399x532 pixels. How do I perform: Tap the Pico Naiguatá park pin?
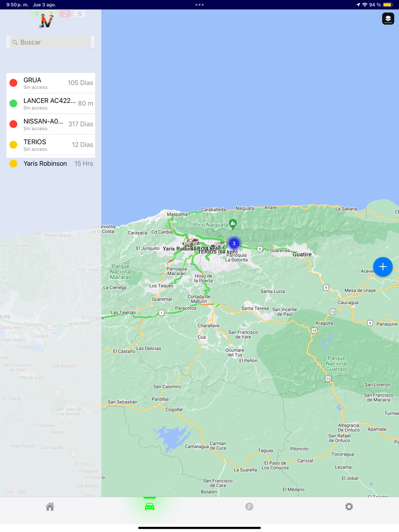[x=233, y=224]
